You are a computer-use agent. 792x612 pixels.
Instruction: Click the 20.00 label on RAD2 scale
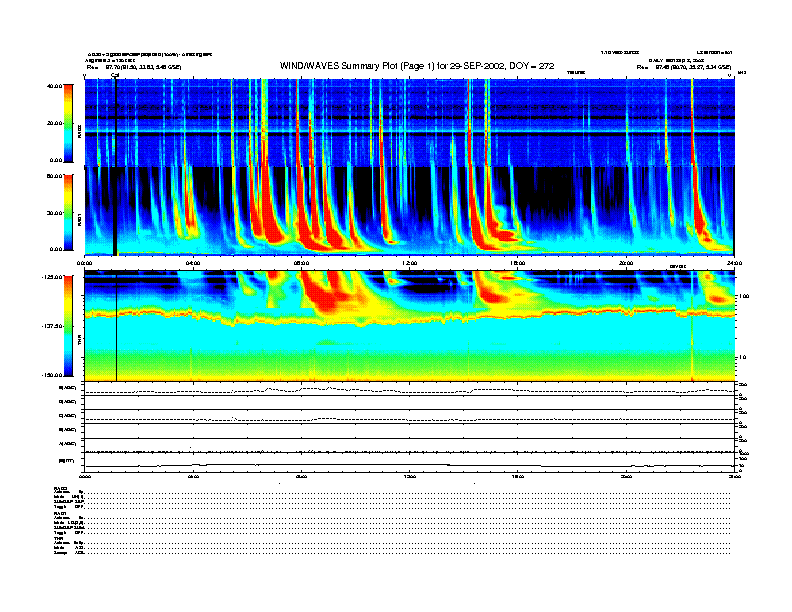[x=54, y=123]
